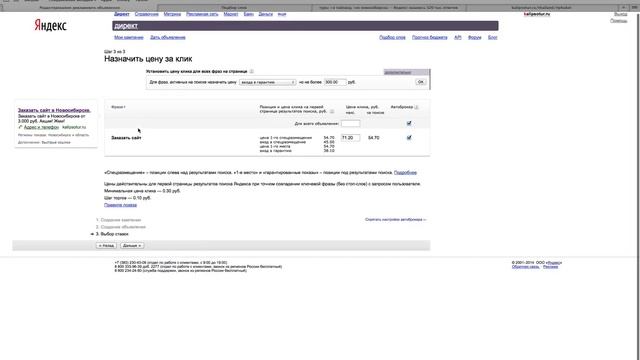Screen dimensions: 640x360
Task: Open Прогноз бюджета link
Action: tap(429, 38)
